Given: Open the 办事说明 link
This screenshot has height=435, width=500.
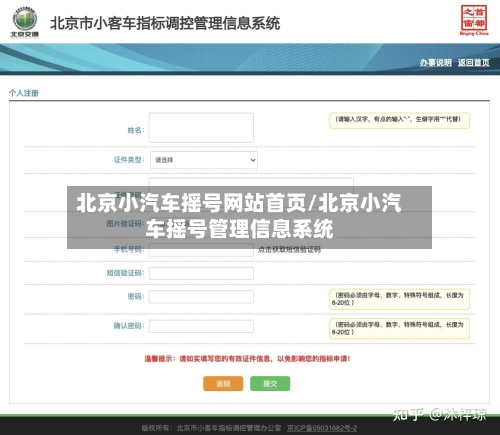Looking at the screenshot, I should click(x=435, y=63).
